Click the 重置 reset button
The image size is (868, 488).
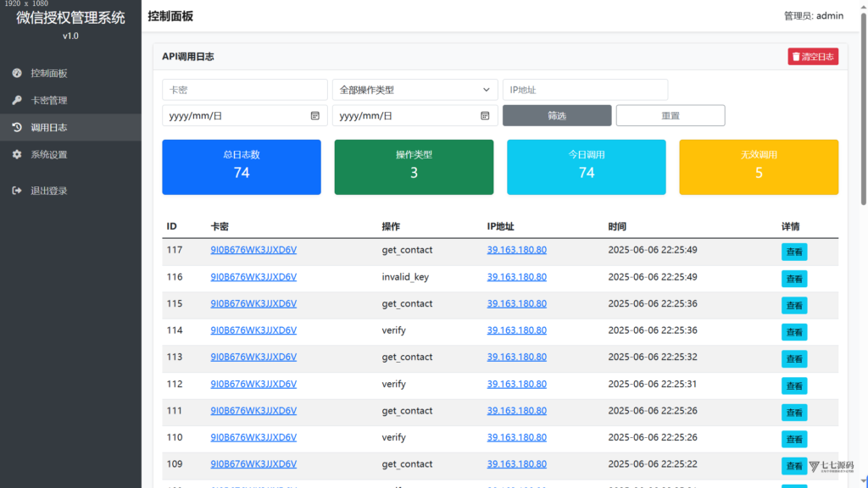point(670,115)
